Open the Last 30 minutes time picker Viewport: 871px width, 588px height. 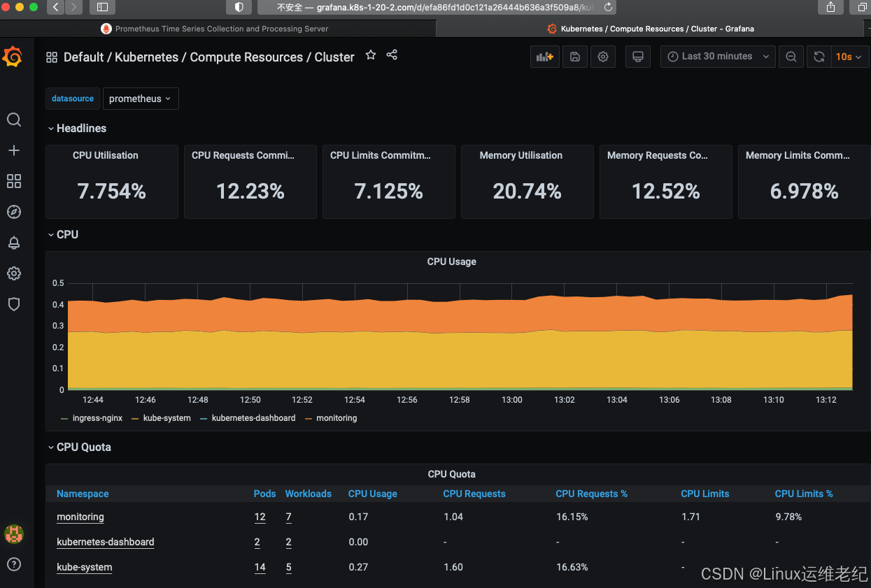click(718, 57)
